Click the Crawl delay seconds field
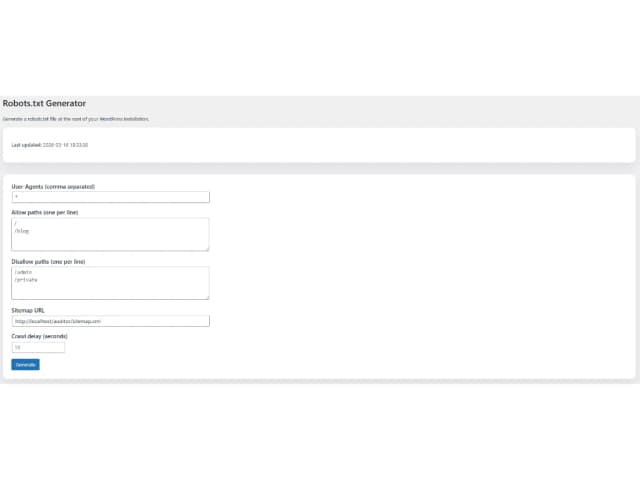Image resolution: width=640 pixels, height=480 pixels. (38, 347)
